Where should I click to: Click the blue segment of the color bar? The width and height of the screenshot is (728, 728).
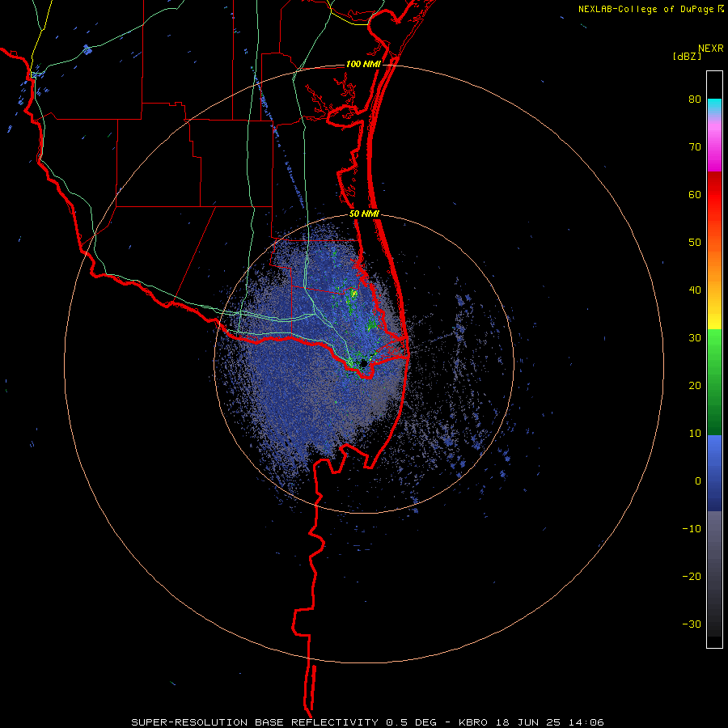[x=714, y=472]
